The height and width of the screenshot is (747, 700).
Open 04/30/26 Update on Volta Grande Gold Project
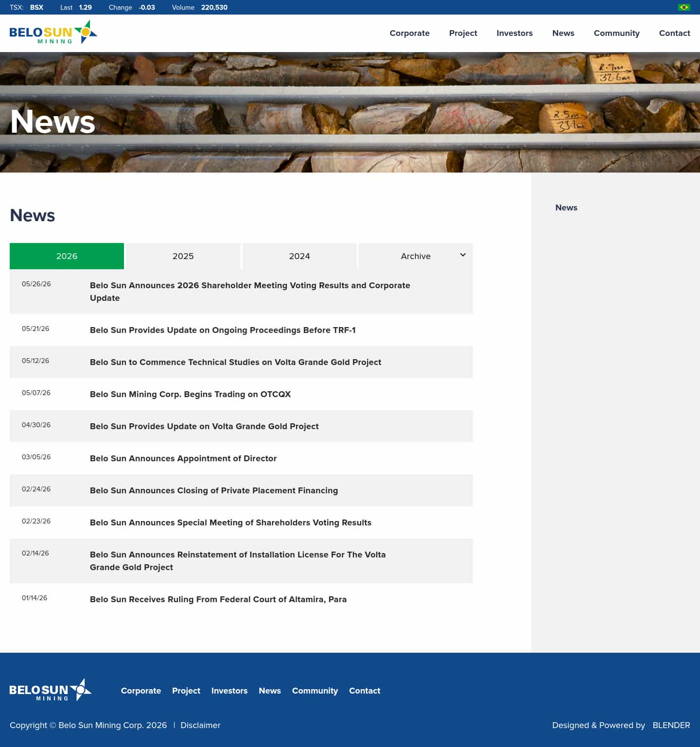[x=204, y=426]
